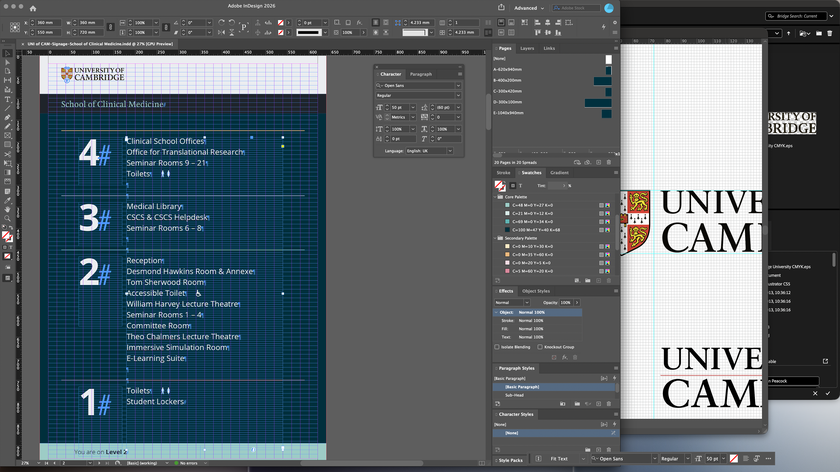Toggle formatting affects container button in Swatches
This screenshot has height=472, width=840.
pos(513,185)
